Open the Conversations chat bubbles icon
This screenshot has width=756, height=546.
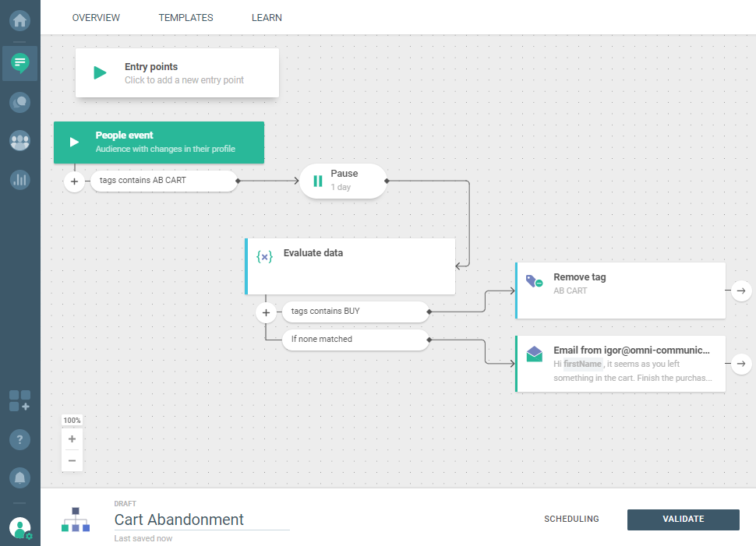[x=20, y=101]
